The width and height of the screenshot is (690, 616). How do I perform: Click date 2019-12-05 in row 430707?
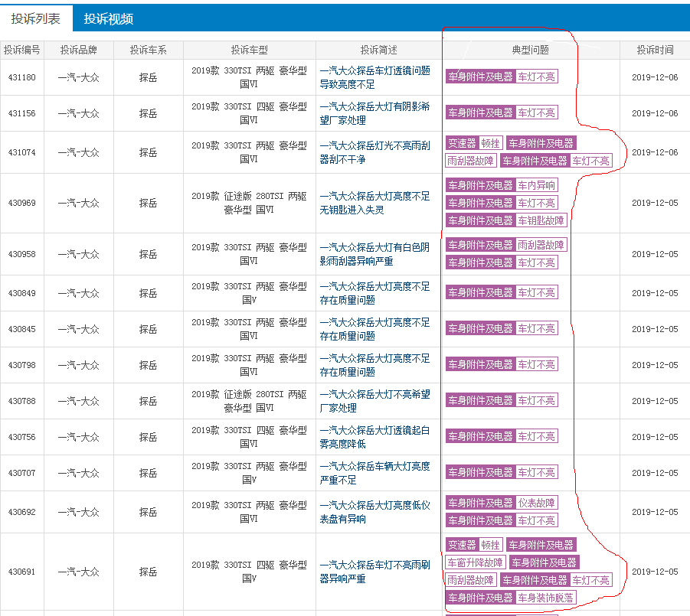[656, 473]
